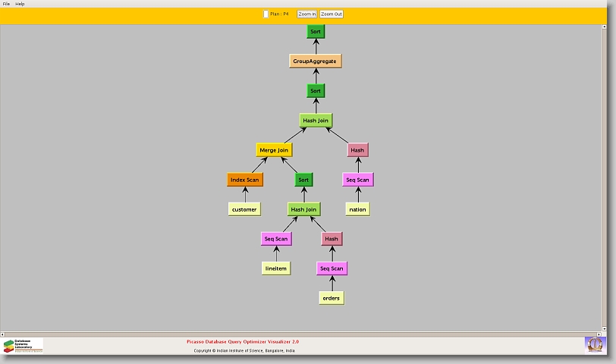616x364 pixels.
Task: Select the Seq Scan node above lineitem
Action: [x=276, y=239]
